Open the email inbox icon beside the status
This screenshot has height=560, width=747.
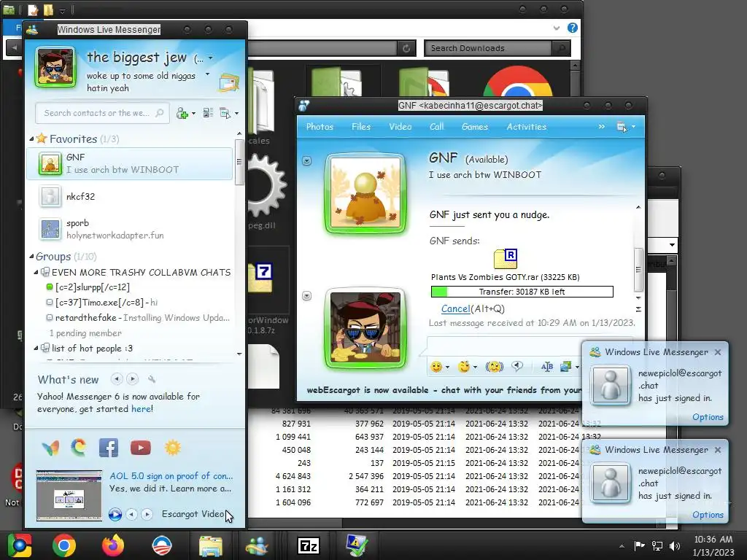(x=228, y=82)
